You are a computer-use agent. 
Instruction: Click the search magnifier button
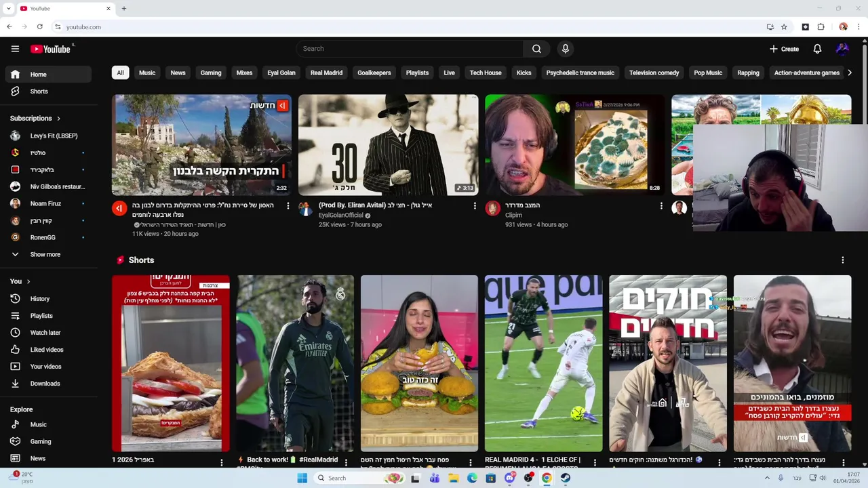pos(536,49)
